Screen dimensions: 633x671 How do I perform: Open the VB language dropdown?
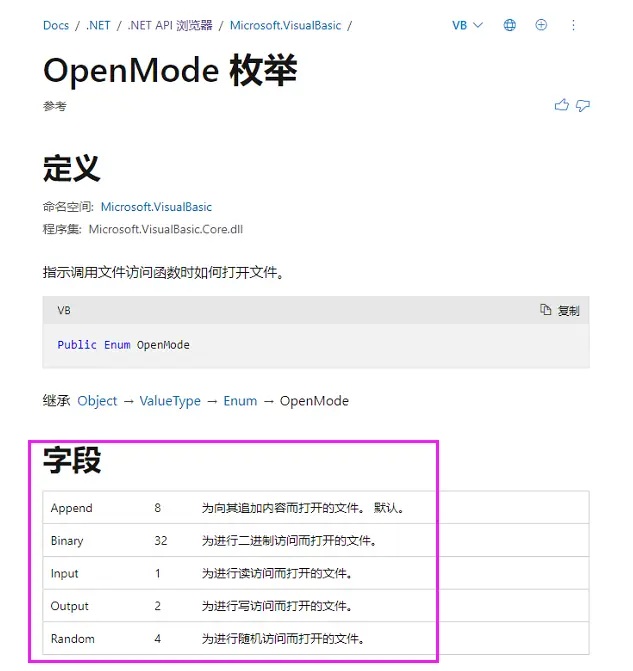tap(467, 25)
